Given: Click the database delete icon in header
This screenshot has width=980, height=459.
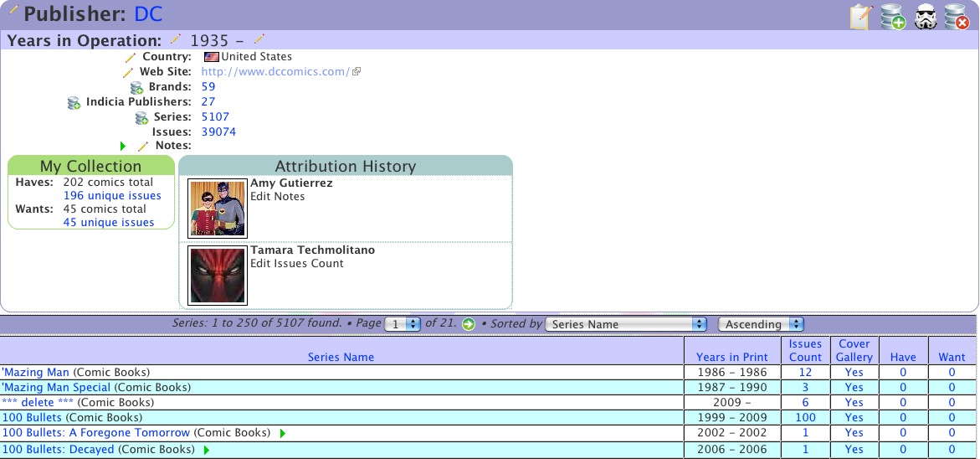Looking at the screenshot, I should pos(956,16).
